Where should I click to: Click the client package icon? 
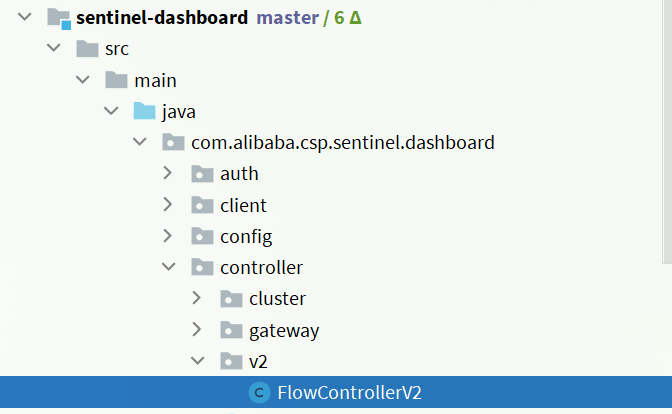point(203,205)
